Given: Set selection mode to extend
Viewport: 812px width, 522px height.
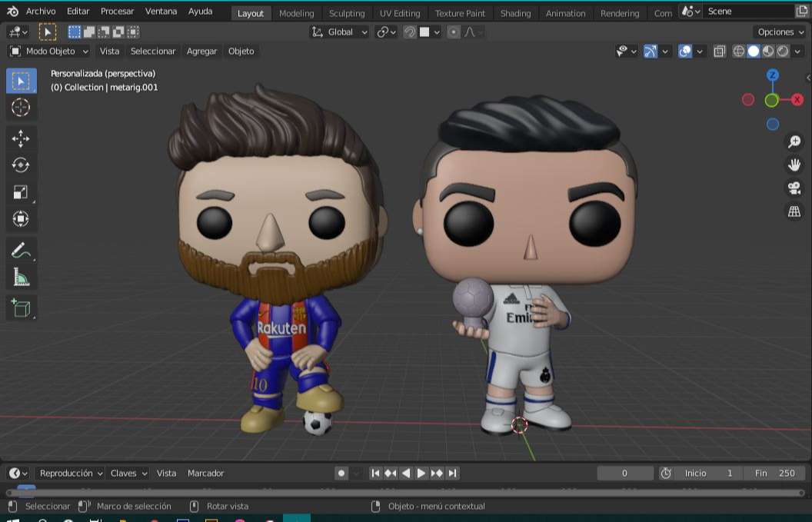Looking at the screenshot, I should point(89,32).
